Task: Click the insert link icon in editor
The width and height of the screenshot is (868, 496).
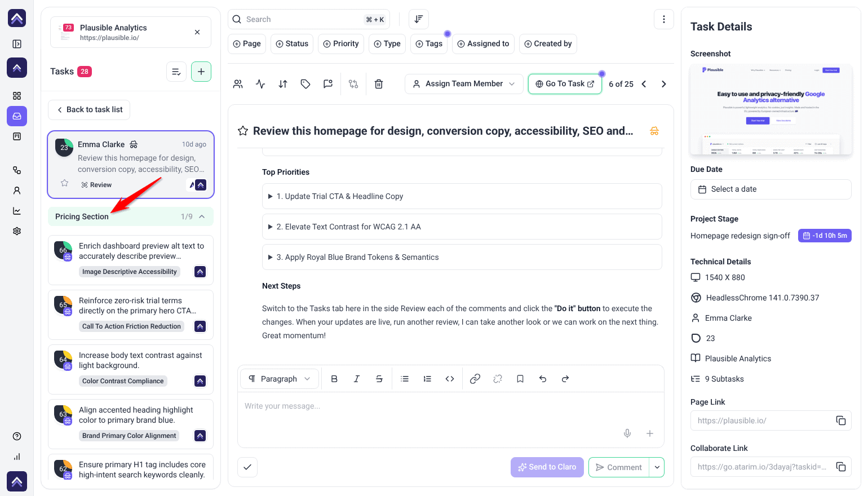Action: (x=475, y=379)
